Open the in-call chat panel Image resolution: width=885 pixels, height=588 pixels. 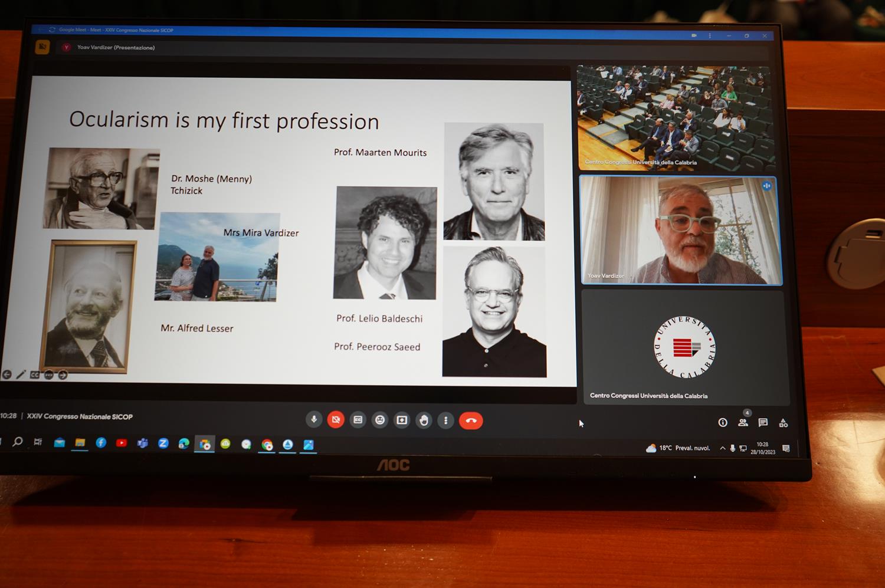(763, 422)
